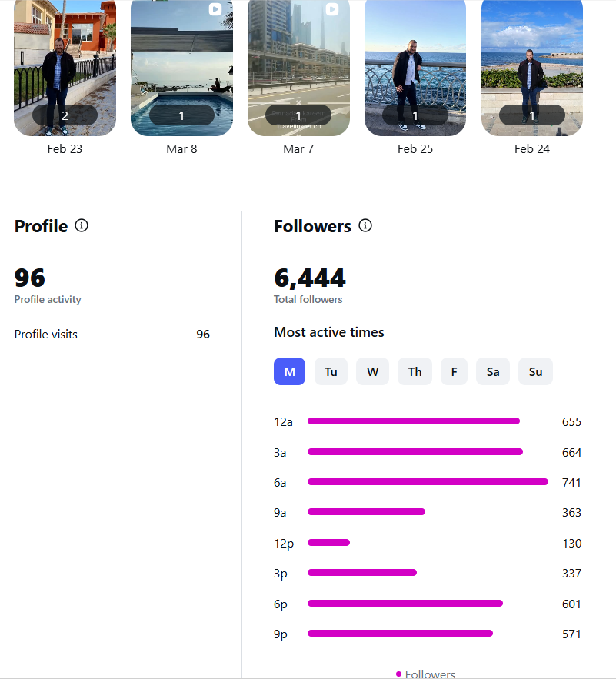
Task: Click the Profile visits row
Action: click(x=112, y=335)
